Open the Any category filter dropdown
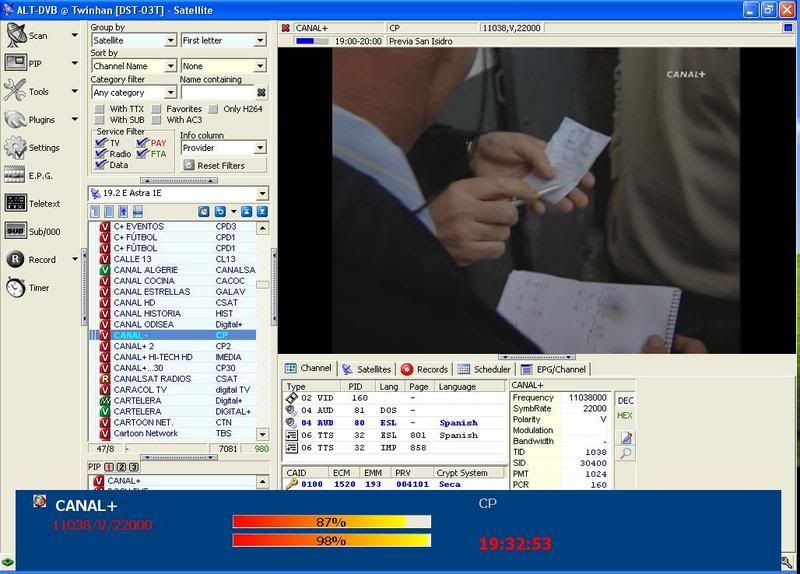This screenshot has height=574, width=800. [170, 92]
